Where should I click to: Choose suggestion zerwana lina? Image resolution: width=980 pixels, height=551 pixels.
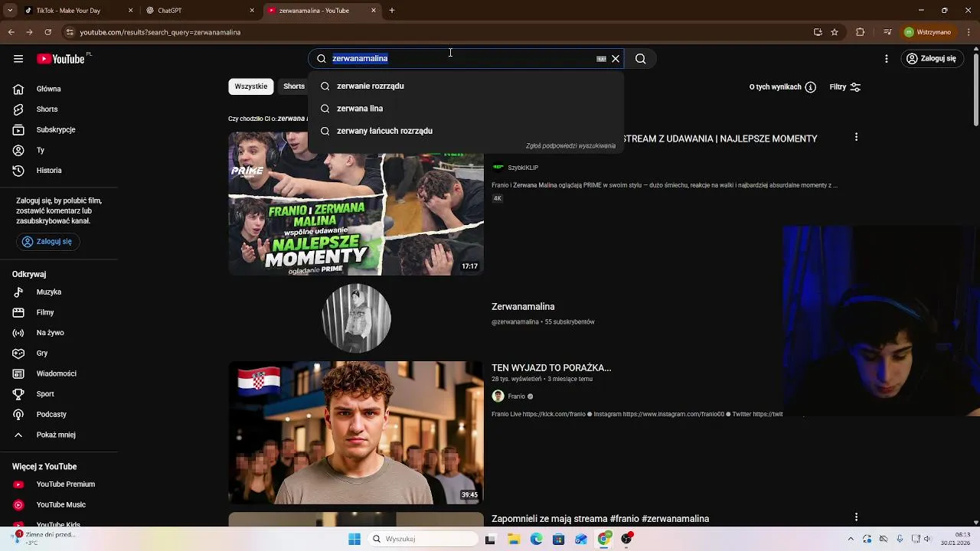tap(465, 109)
